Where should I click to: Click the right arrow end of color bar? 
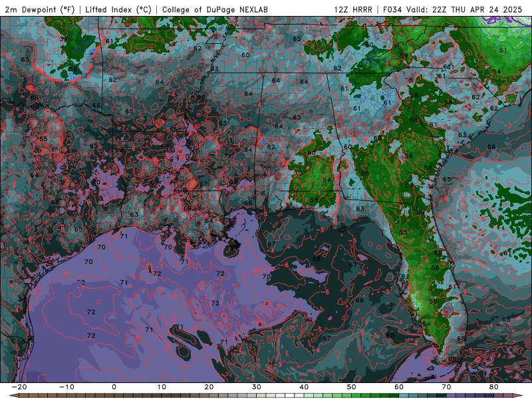click(518, 396)
